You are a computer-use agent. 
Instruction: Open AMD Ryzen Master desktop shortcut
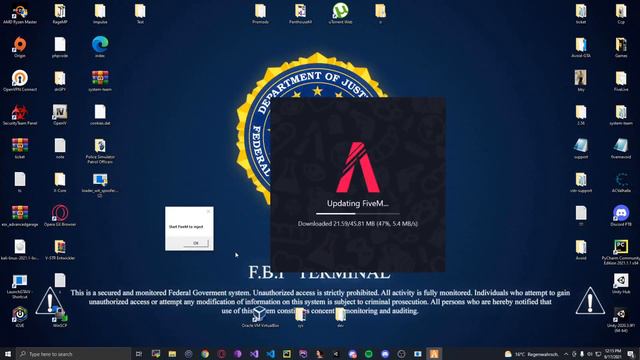click(x=20, y=13)
